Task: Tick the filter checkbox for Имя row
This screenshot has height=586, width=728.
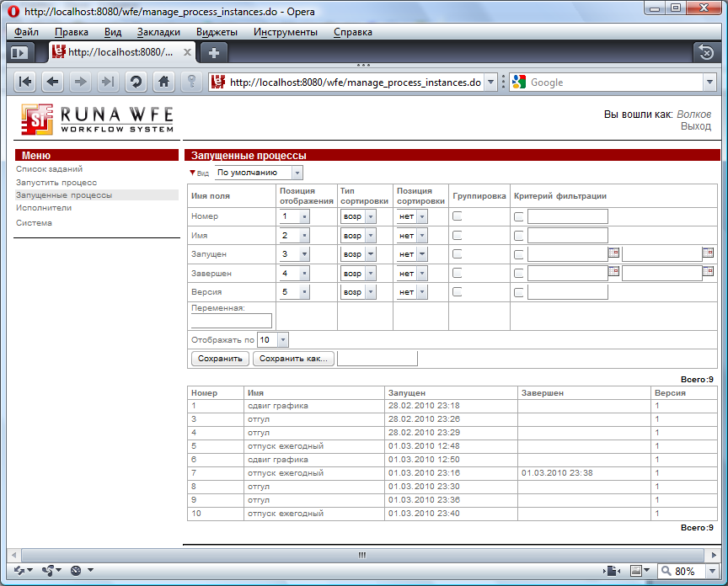Action: [x=519, y=236]
